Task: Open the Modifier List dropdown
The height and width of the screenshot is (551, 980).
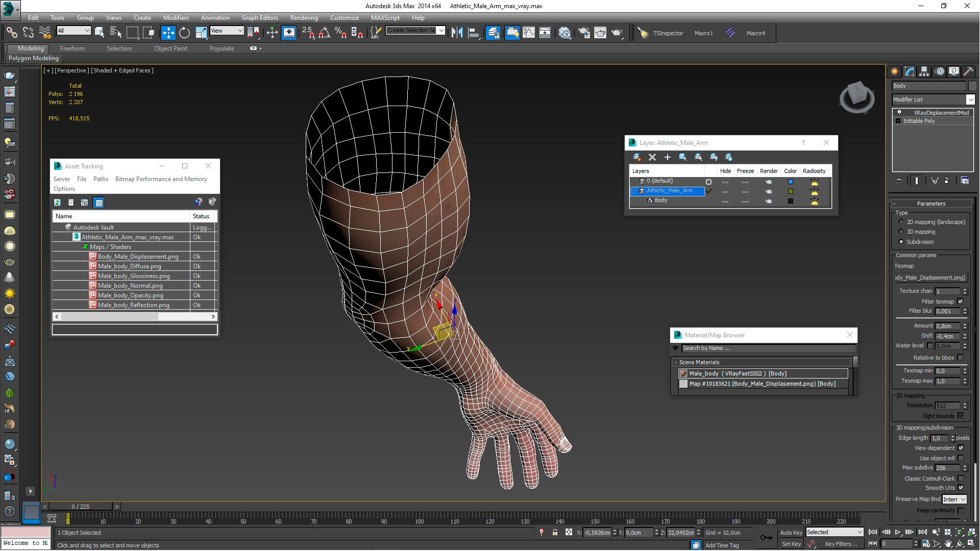Action: tap(970, 99)
